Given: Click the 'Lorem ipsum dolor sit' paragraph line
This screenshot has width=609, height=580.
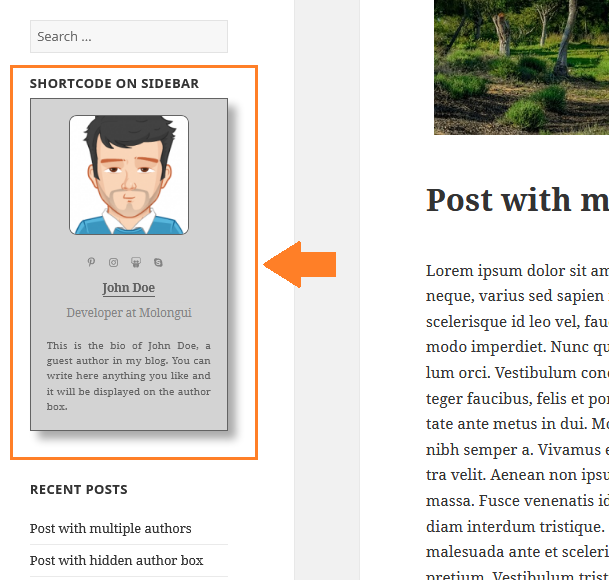Looking at the screenshot, I should pyautogui.click(x=517, y=271).
